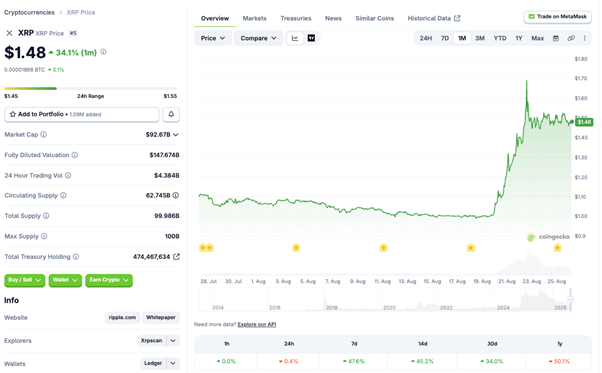The width and height of the screenshot is (602, 373).
Task: Open chart more options menu
Action: tap(584, 38)
